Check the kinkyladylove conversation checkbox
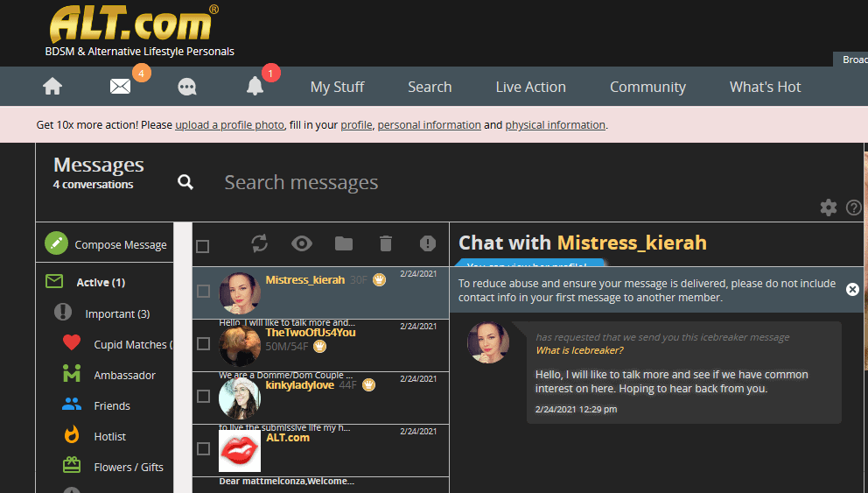This screenshot has height=493, width=868. 203,396
